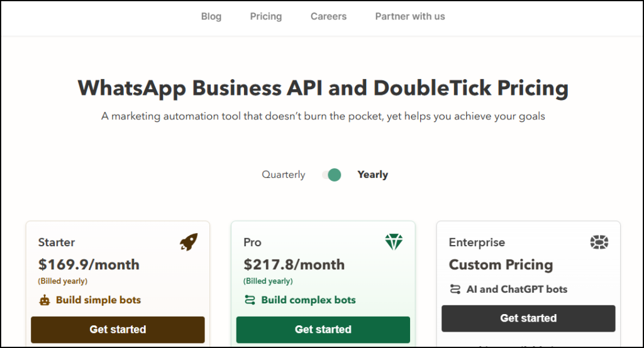The width and height of the screenshot is (644, 348).
Task: Toggle the Quarterly/Yearly billing switch
Action: pyautogui.click(x=332, y=175)
